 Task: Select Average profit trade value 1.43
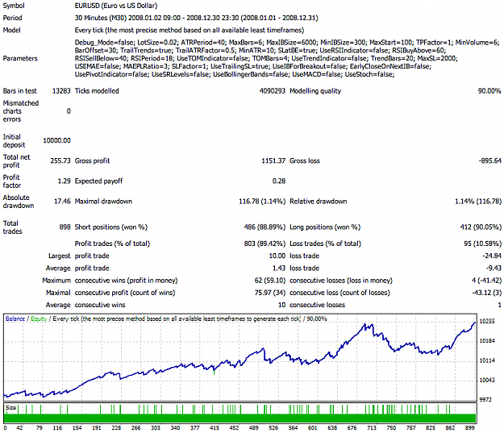click(x=279, y=268)
